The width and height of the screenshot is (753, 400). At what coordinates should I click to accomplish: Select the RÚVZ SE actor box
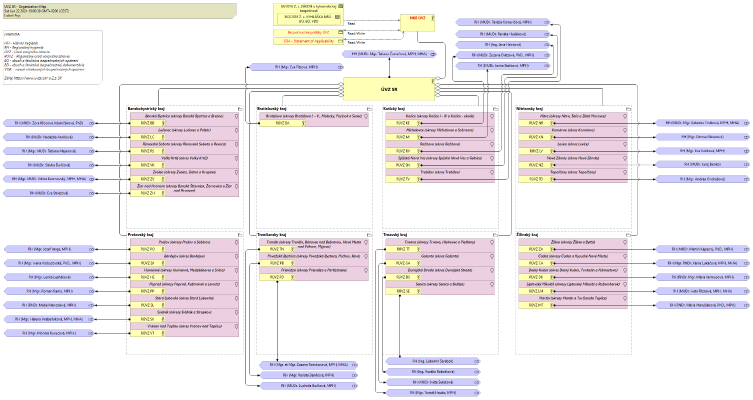[403, 291]
